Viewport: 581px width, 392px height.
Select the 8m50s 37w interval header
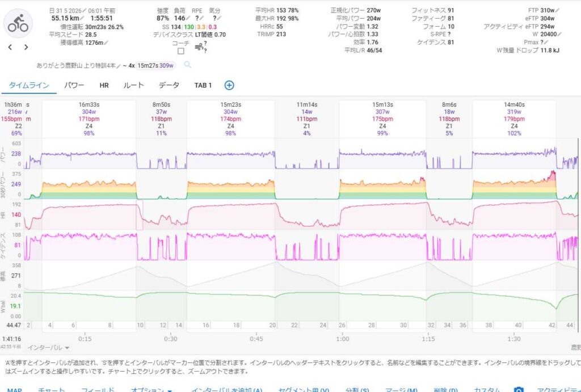pyautogui.click(x=161, y=119)
